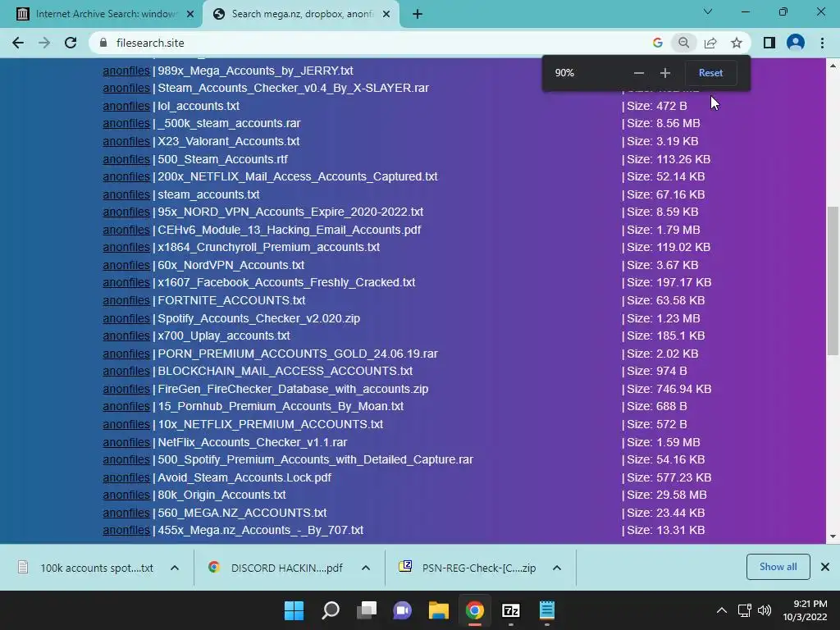Go back to the previous page
The image size is (840, 630).
coord(18,43)
